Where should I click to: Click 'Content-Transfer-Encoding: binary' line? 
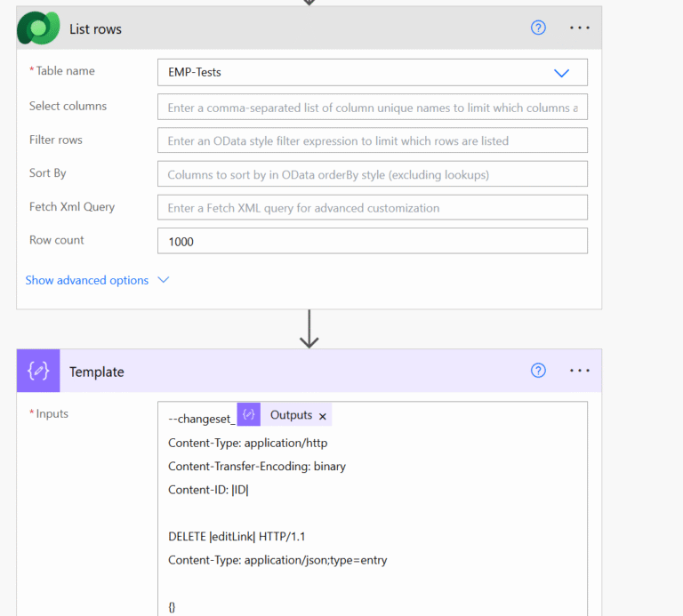click(257, 467)
